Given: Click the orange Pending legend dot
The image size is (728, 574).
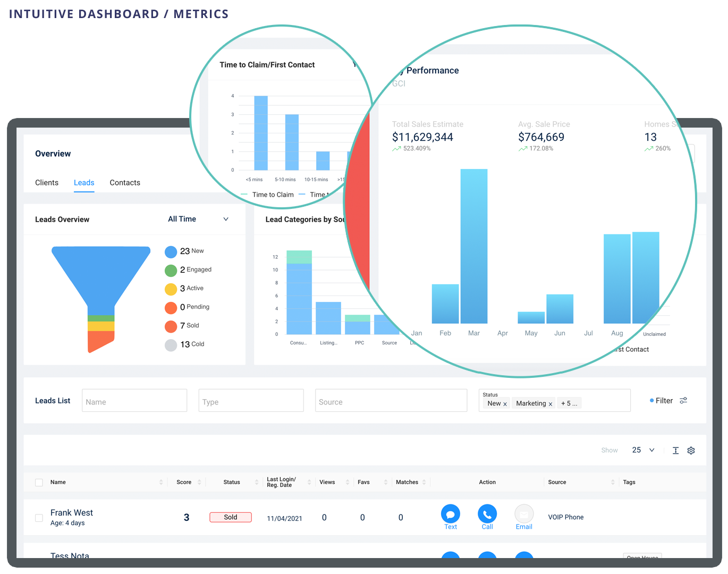Looking at the screenshot, I should (171, 308).
